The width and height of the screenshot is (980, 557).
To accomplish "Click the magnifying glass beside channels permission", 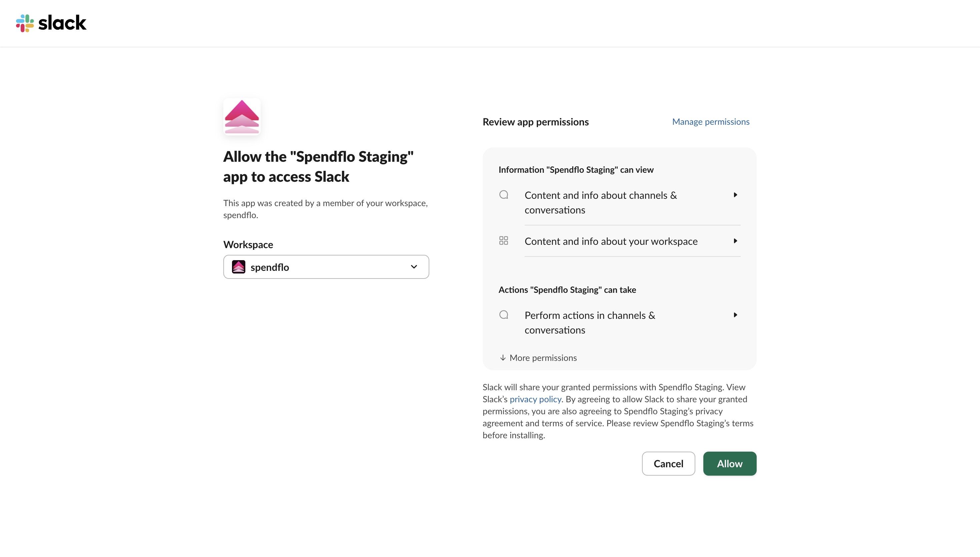I will pyautogui.click(x=504, y=195).
